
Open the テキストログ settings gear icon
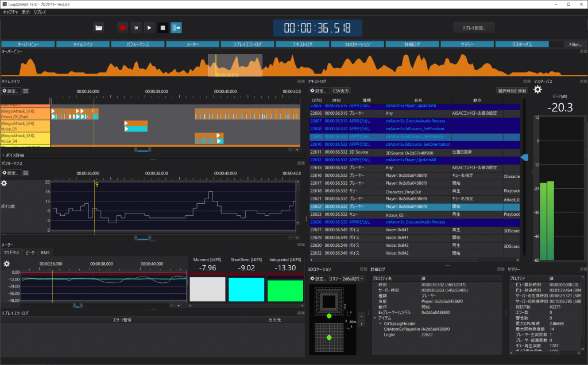tap(313, 90)
